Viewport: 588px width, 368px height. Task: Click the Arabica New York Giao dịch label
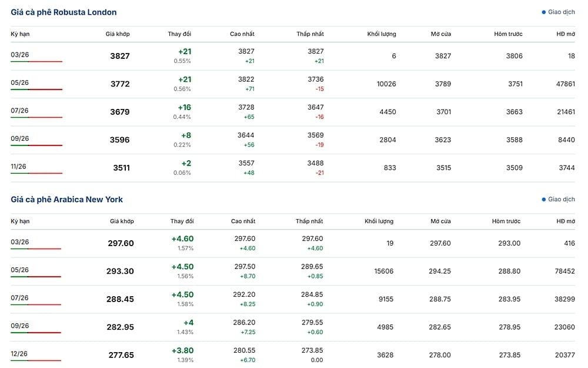[561, 200]
